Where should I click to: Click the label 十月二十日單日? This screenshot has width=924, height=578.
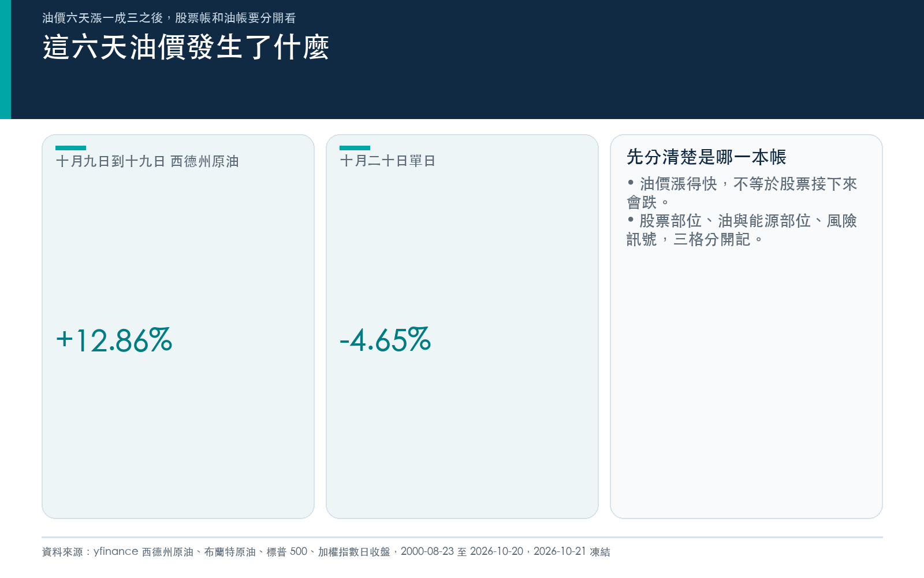[x=388, y=161]
